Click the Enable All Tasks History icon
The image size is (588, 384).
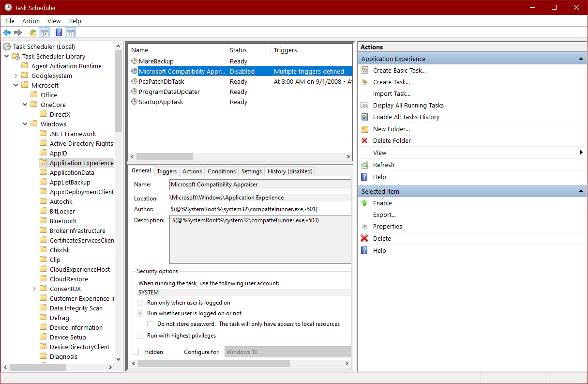tap(365, 117)
